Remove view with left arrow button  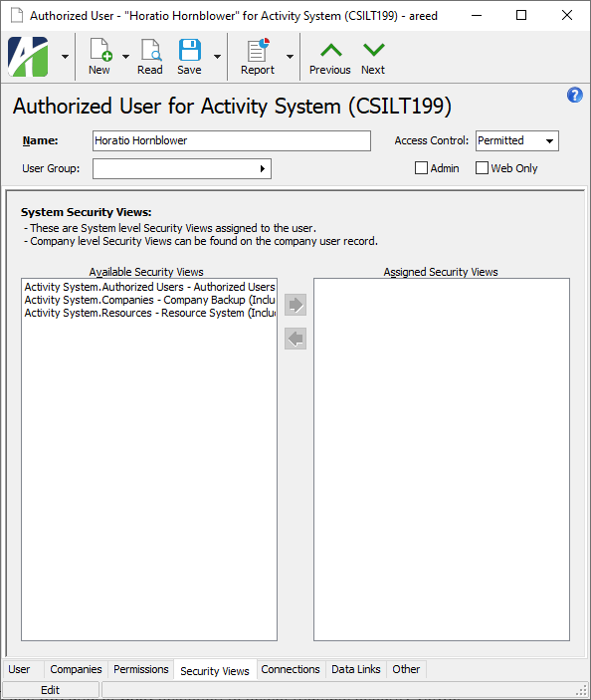point(295,339)
